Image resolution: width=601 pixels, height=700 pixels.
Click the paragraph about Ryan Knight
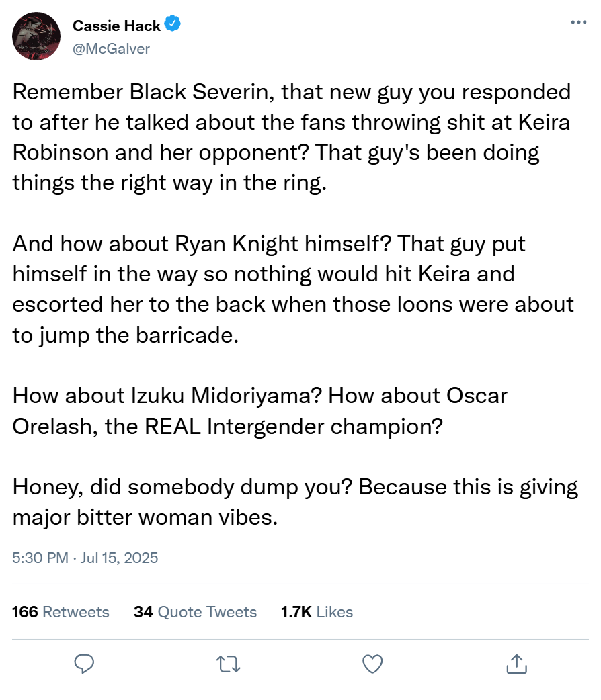(293, 289)
